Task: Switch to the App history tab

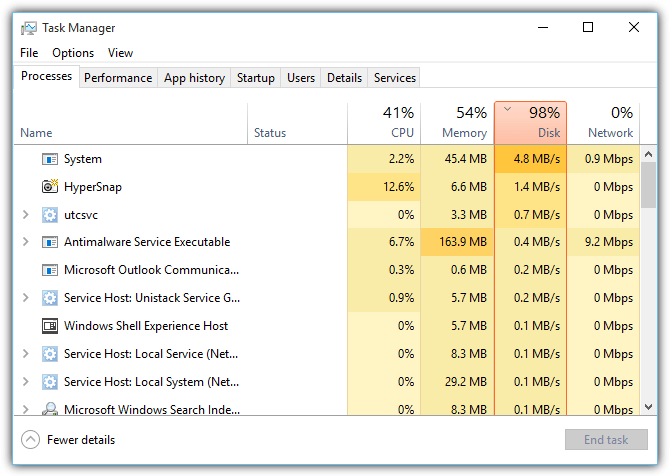Action: (194, 78)
